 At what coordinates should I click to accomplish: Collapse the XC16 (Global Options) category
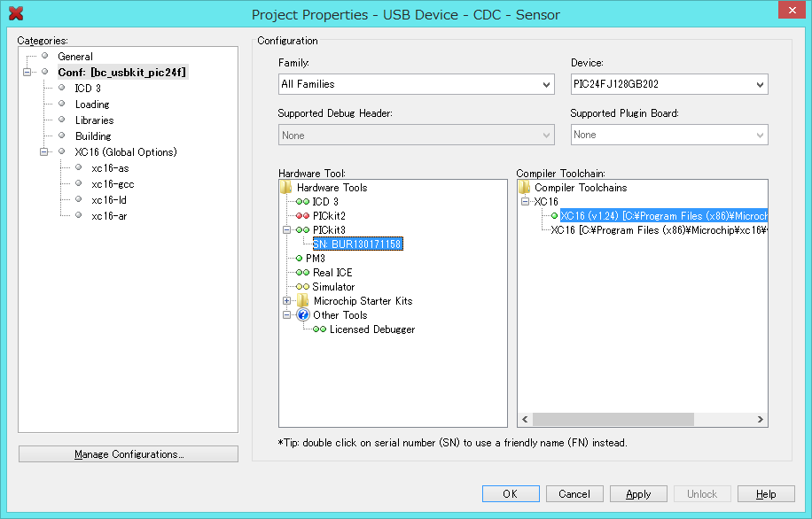point(43,152)
